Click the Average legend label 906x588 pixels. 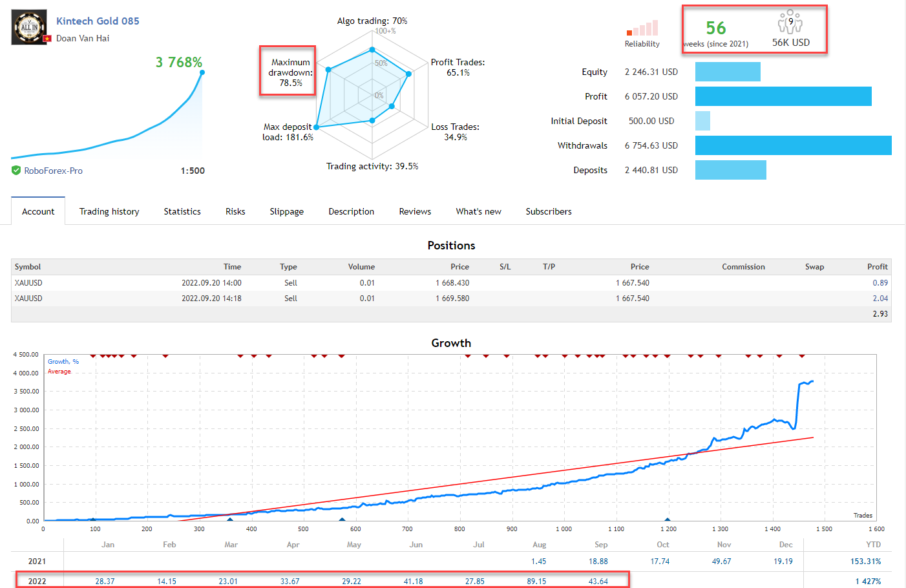(x=59, y=372)
